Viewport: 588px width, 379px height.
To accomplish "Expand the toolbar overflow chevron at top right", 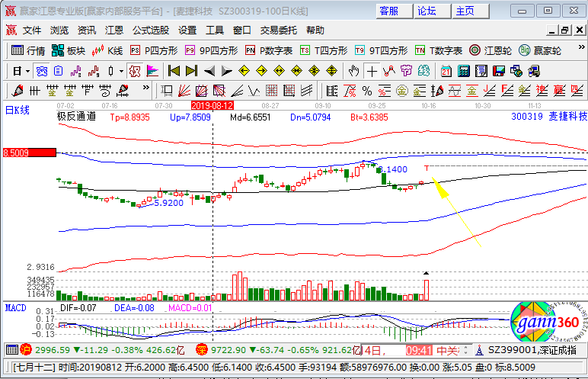I will pos(581,47).
